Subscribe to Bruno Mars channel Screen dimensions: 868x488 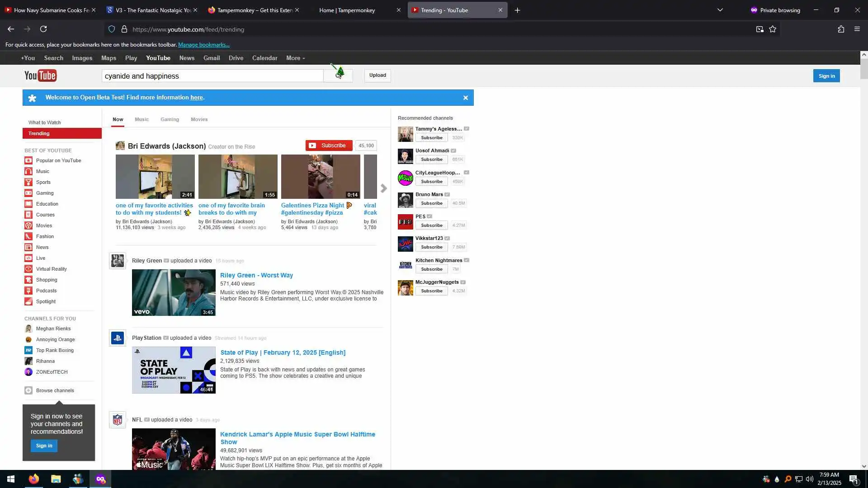point(431,203)
